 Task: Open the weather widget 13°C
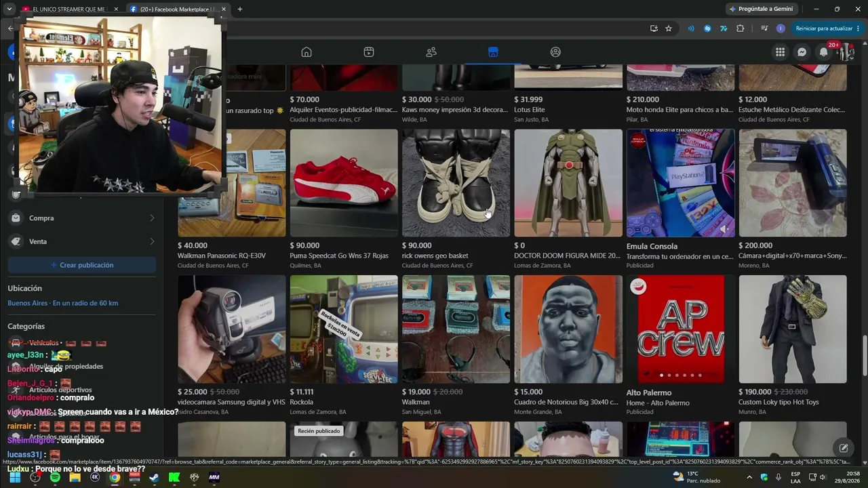(697, 477)
